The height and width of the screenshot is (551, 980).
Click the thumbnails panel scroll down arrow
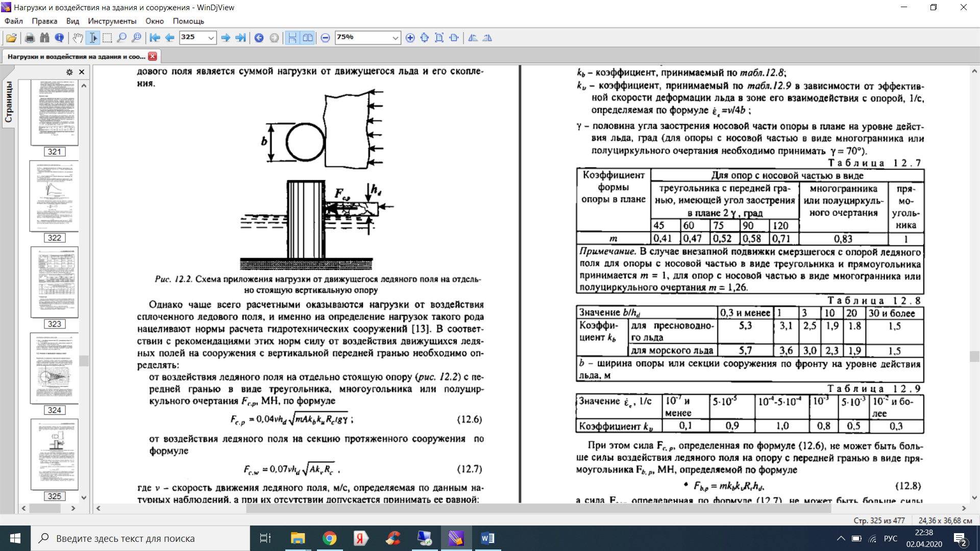click(84, 497)
